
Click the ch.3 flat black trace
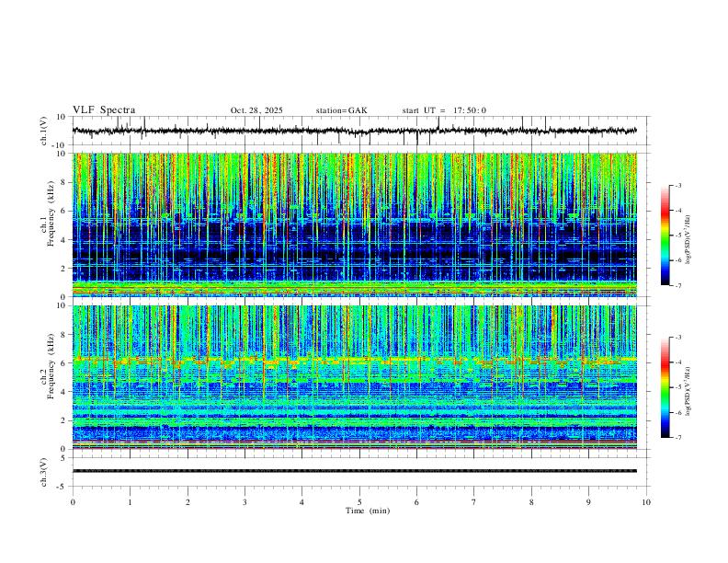click(355, 471)
